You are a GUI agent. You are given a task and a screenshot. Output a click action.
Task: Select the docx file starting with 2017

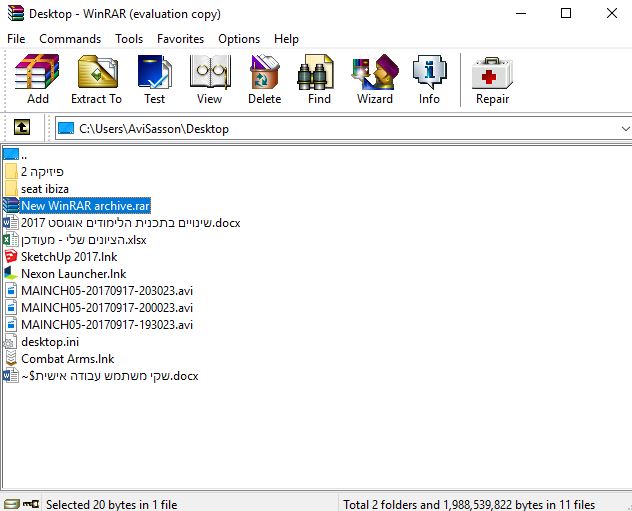tap(131, 222)
